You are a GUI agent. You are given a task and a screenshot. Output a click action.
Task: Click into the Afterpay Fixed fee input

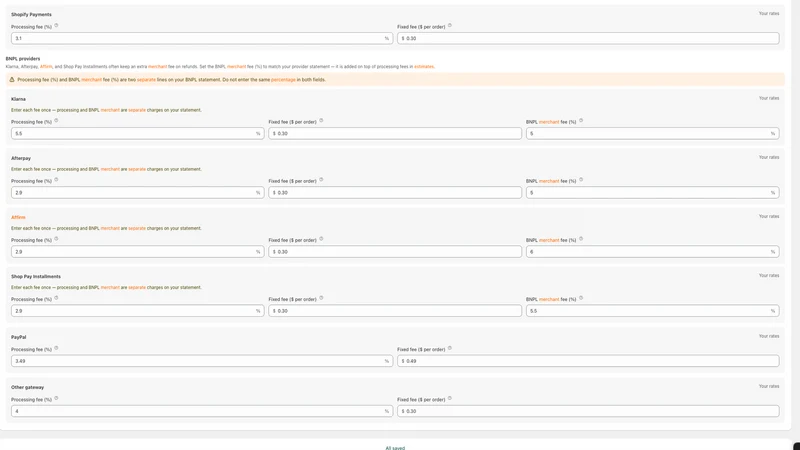[x=395, y=193]
